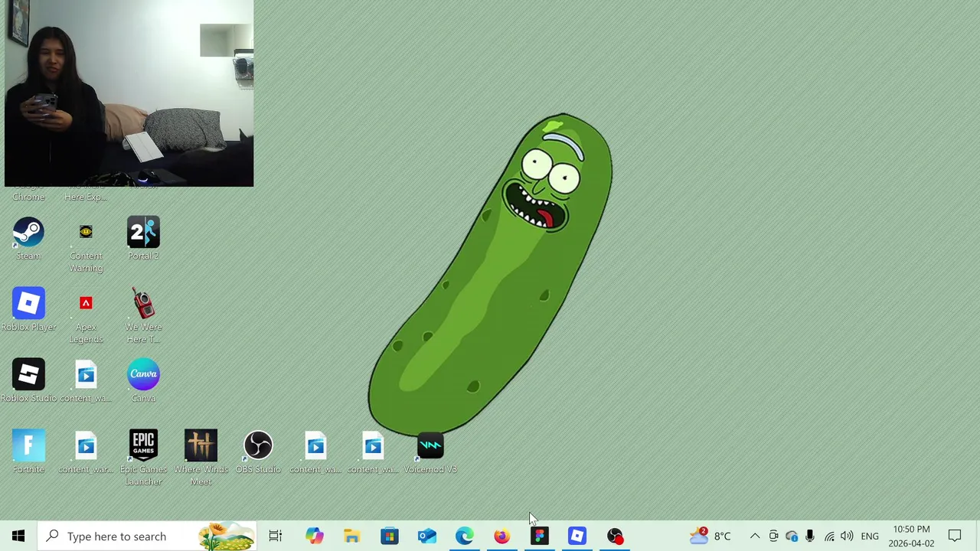Select the Portal 2 desktop icon
Image resolution: width=980 pixels, height=551 pixels.
point(143,240)
